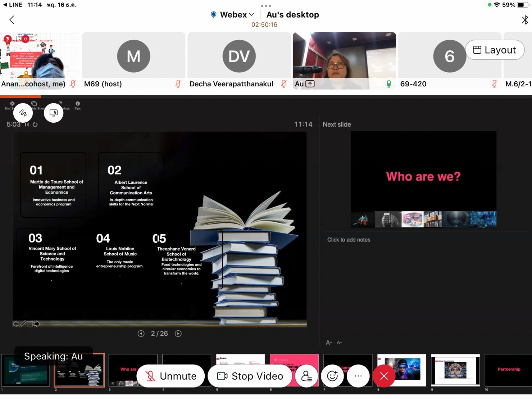The image size is (532, 399).
Task: Open the emoji reactions
Action: (x=332, y=376)
